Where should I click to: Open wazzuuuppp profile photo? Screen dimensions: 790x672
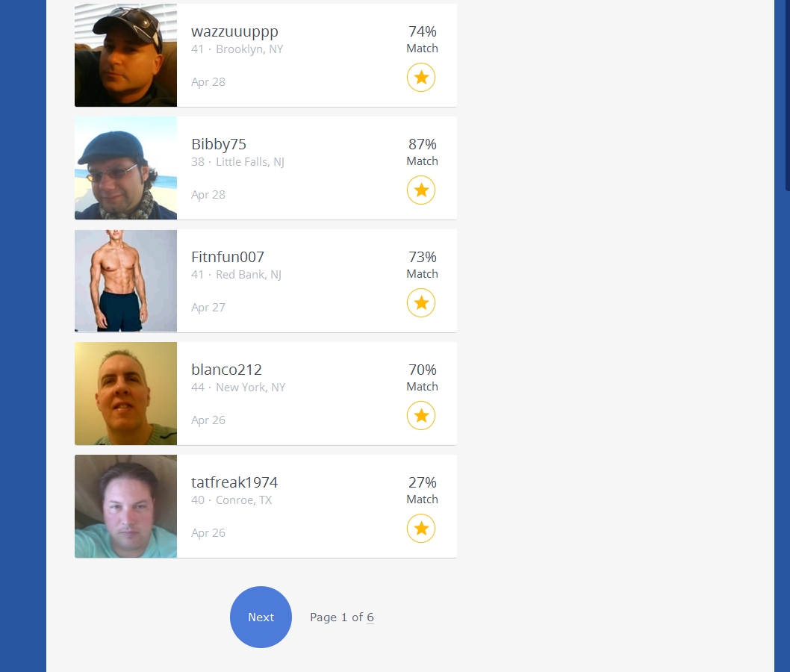[125, 55]
